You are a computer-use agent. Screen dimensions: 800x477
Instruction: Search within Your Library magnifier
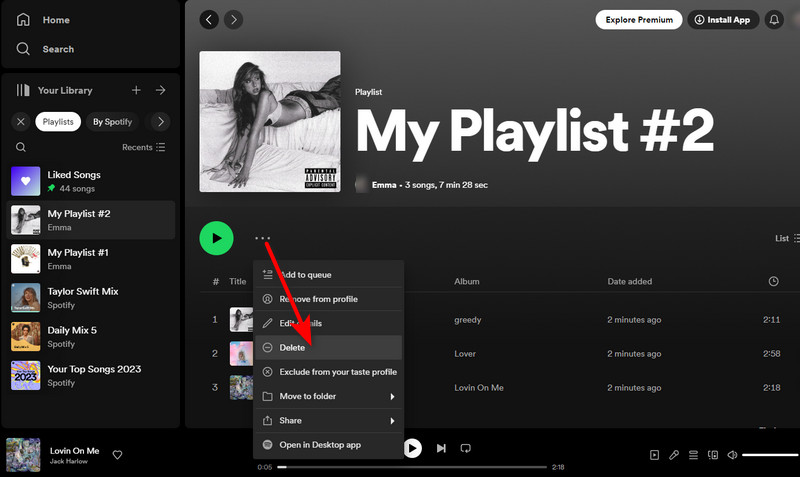(x=21, y=147)
